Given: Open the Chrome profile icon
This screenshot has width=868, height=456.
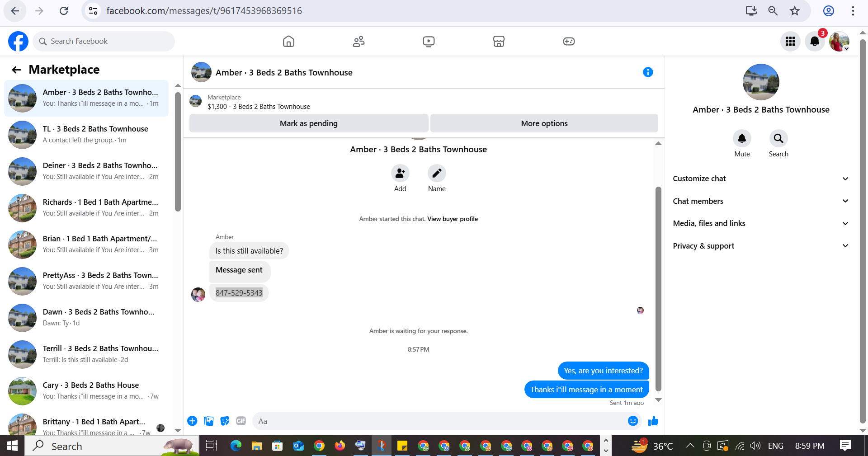Looking at the screenshot, I should click(x=828, y=11).
